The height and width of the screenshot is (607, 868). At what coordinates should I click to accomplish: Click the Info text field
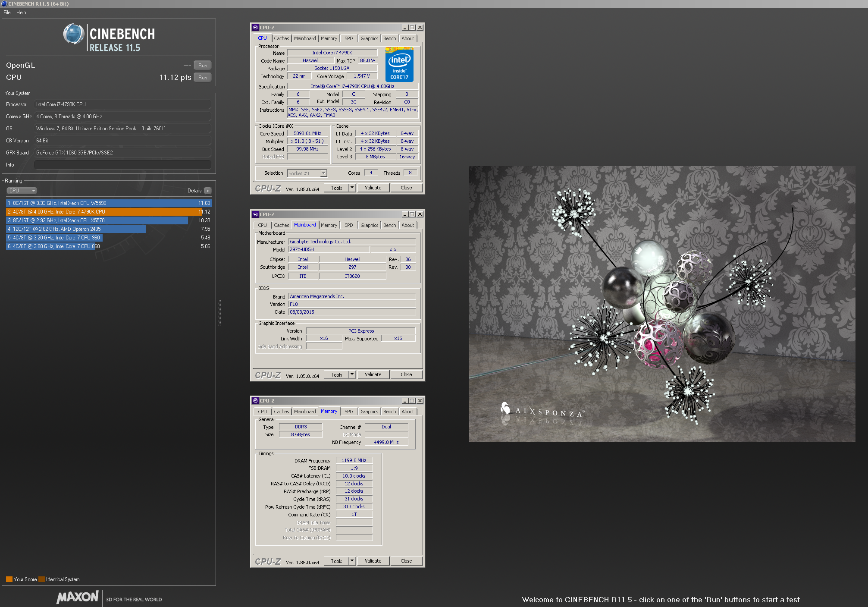click(x=122, y=165)
